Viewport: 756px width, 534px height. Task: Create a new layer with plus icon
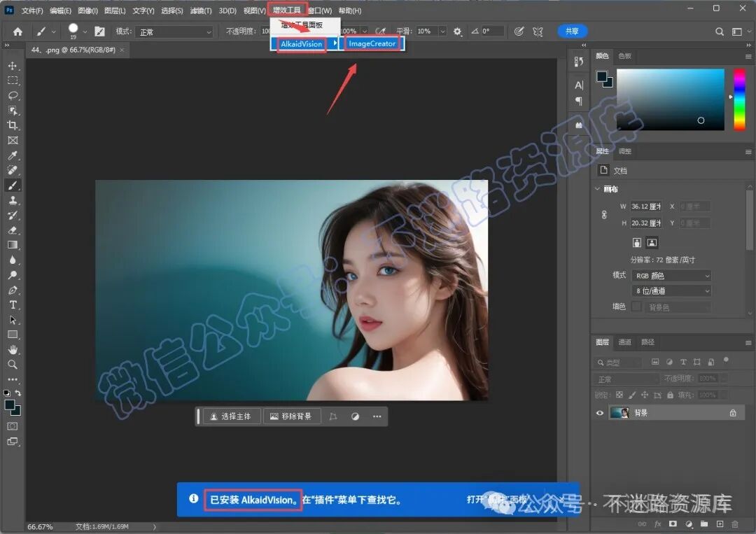click(x=720, y=524)
